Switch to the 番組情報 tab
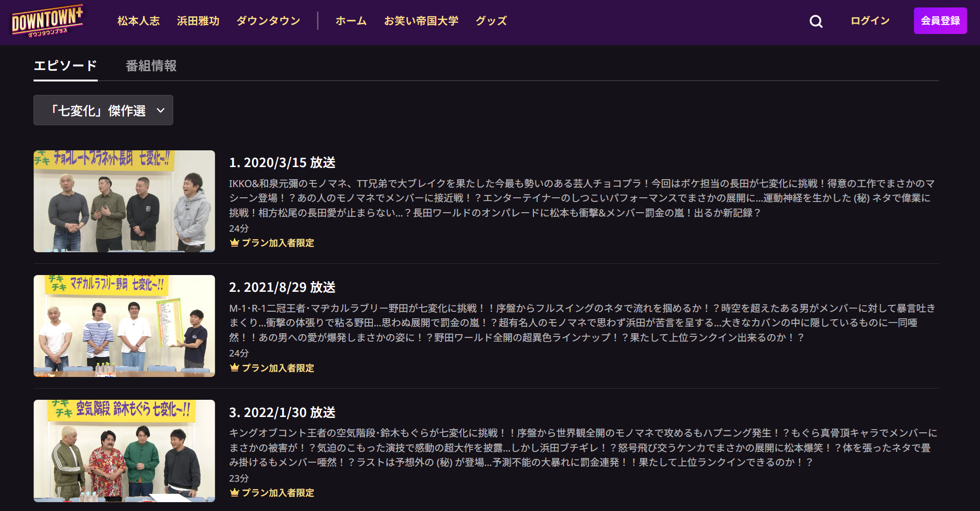The width and height of the screenshot is (980, 511). click(151, 66)
